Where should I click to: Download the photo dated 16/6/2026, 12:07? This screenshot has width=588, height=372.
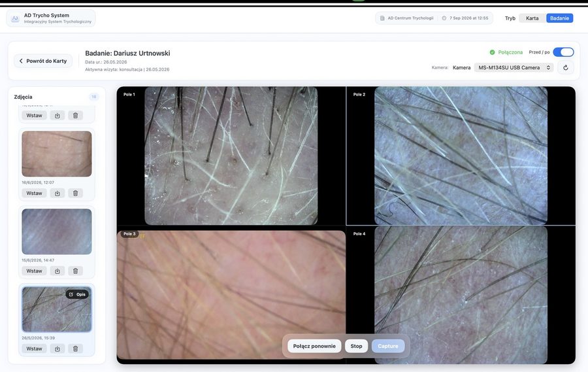pos(57,194)
